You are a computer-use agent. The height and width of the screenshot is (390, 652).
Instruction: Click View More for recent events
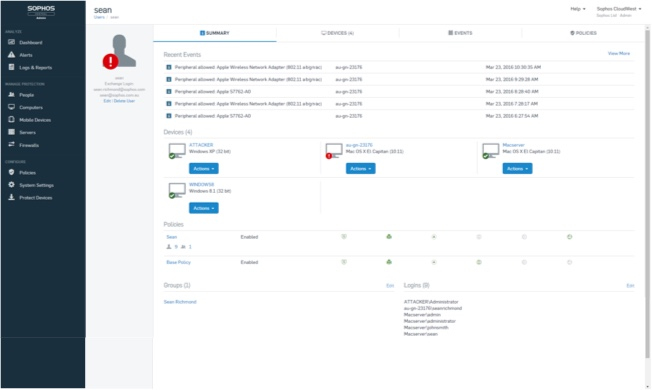pos(619,53)
